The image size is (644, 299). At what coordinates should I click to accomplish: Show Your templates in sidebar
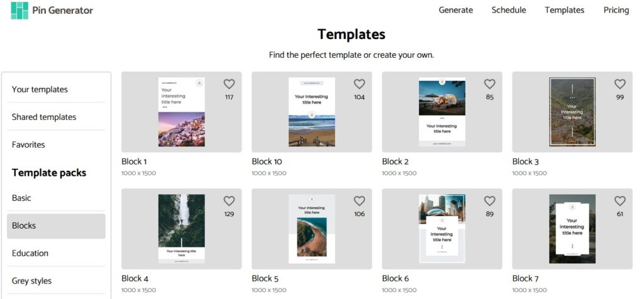coord(40,89)
